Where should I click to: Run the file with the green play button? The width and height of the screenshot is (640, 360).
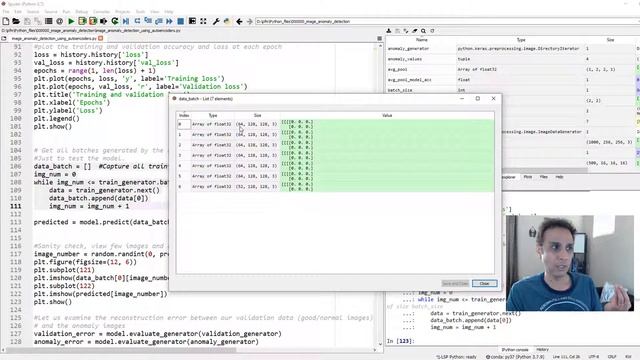tap(71, 21)
